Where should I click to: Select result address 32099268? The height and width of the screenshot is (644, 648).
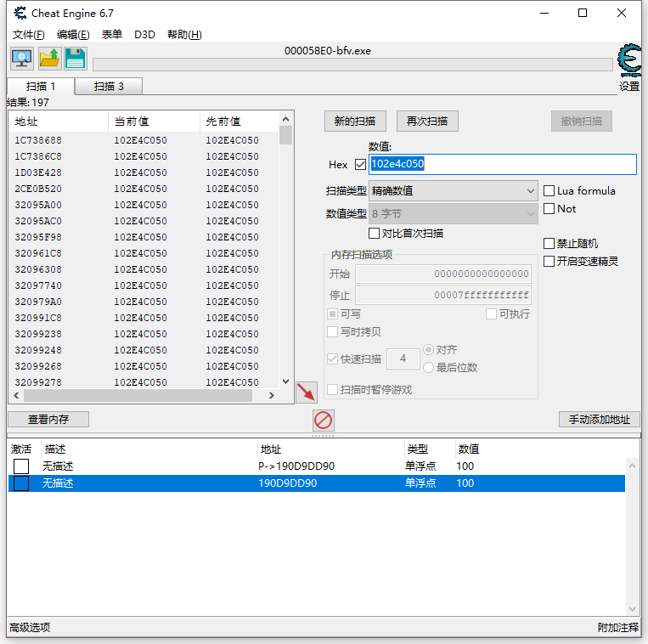click(x=38, y=366)
